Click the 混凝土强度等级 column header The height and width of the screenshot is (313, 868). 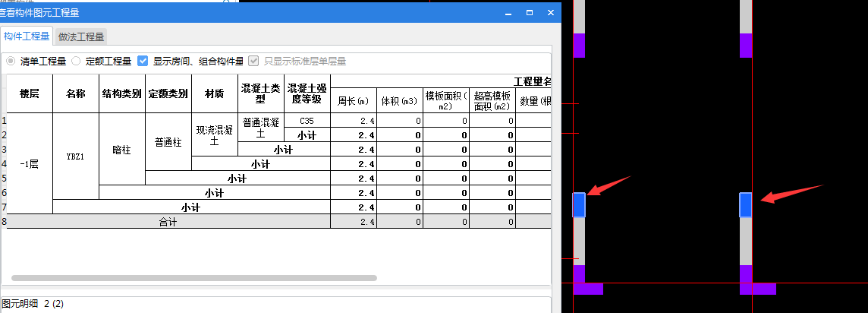(x=307, y=93)
